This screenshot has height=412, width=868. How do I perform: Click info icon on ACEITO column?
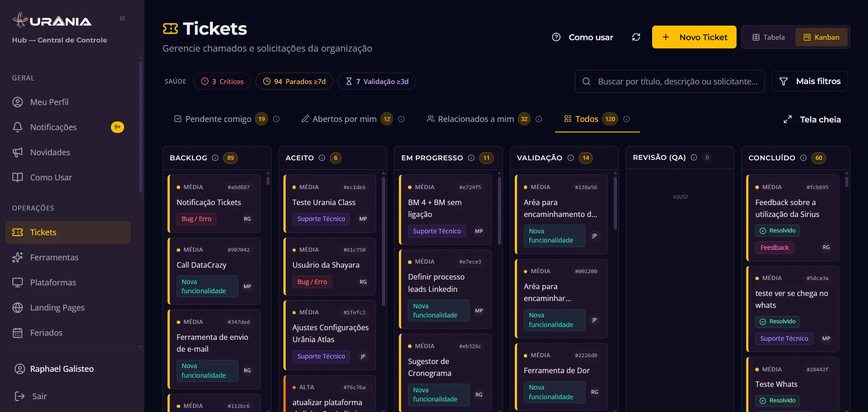pyautogui.click(x=322, y=158)
